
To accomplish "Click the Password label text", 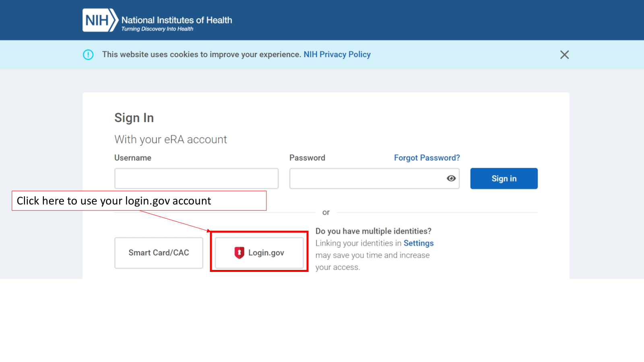I will (307, 158).
